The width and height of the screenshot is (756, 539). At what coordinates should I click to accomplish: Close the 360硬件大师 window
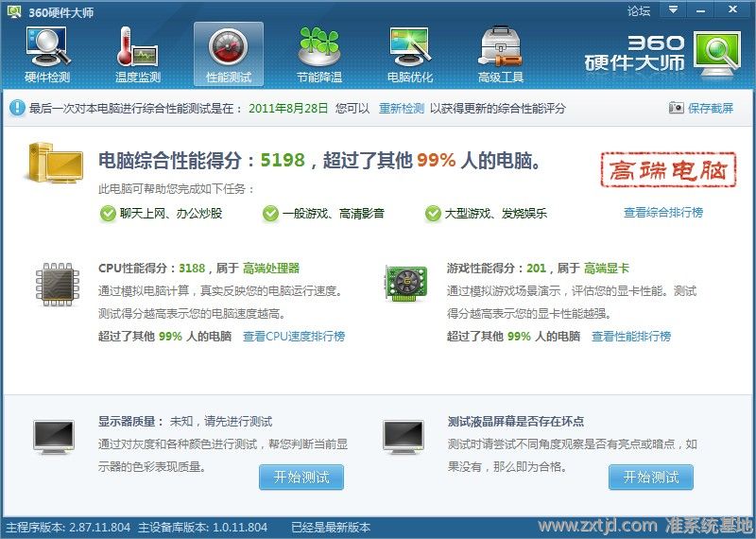click(x=733, y=9)
